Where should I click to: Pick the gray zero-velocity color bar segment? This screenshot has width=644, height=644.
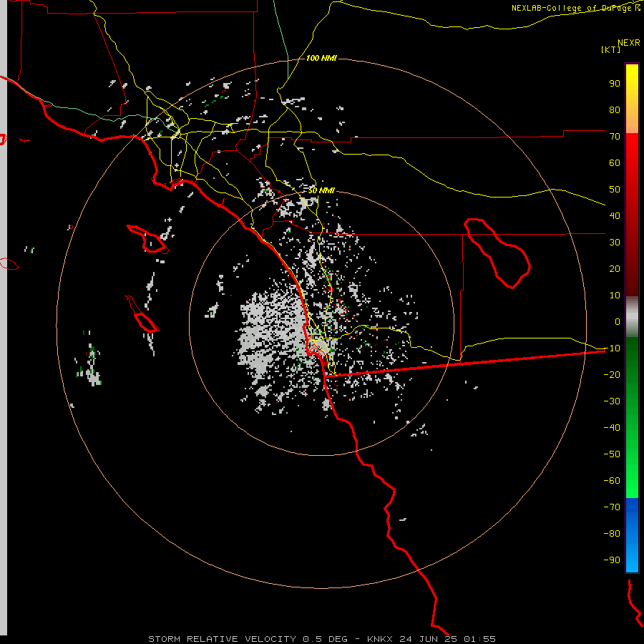pyautogui.click(x=632, y=317)
